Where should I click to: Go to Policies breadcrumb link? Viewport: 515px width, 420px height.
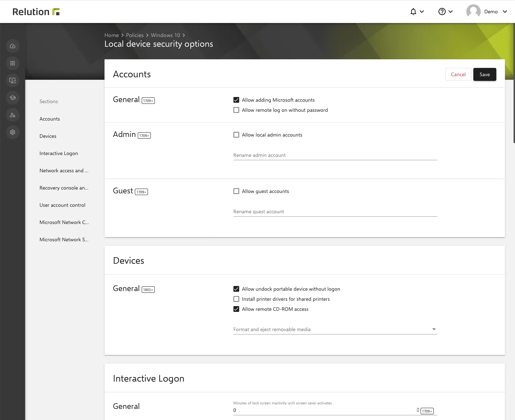[135, 35]
